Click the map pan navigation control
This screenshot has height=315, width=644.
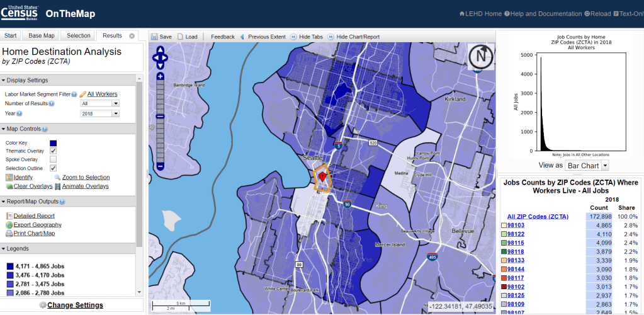pos(160,60)
